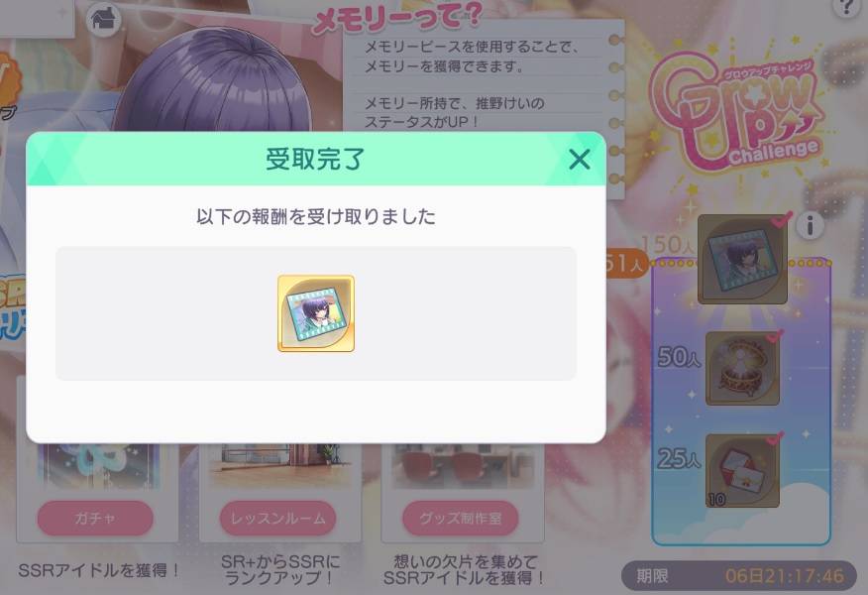The image size is (868, 595).
Task: Click the ガチャ button
Action: (x=95, y=518)
